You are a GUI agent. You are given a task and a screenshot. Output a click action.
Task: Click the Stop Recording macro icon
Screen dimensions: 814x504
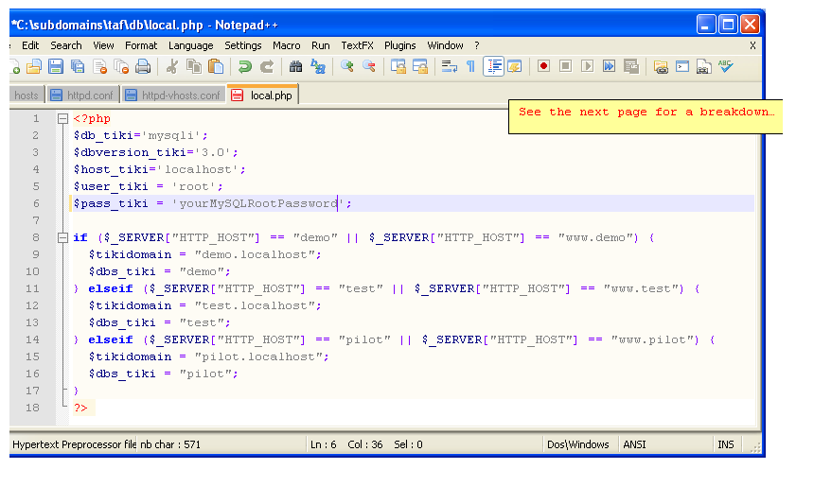pyautogui.click(x=565, y=66)
